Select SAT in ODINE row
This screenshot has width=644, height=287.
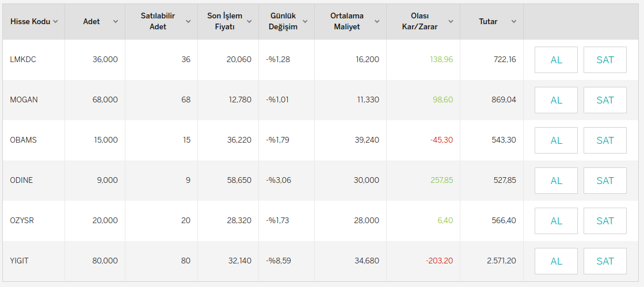click(605, 181)
